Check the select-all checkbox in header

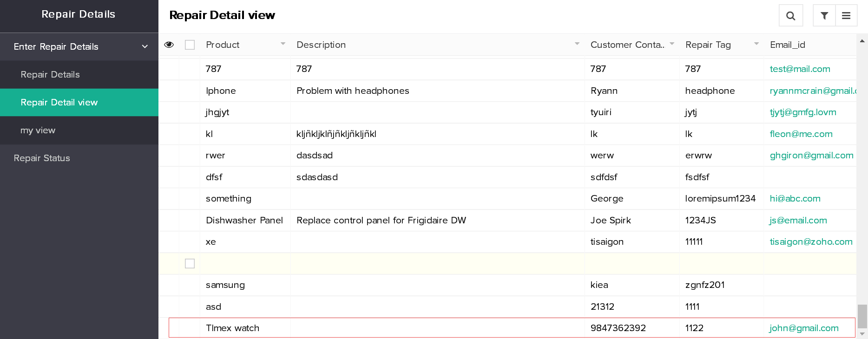[x=190, y=45]
